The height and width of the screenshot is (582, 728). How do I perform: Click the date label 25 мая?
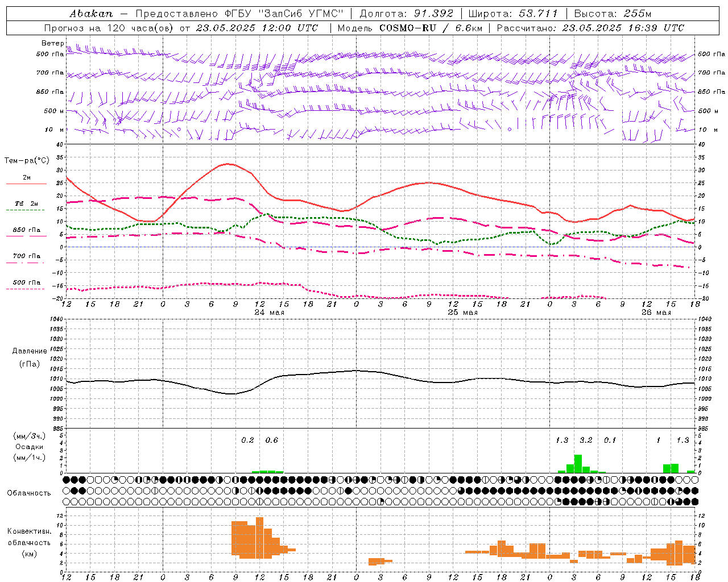pos(463,313)
